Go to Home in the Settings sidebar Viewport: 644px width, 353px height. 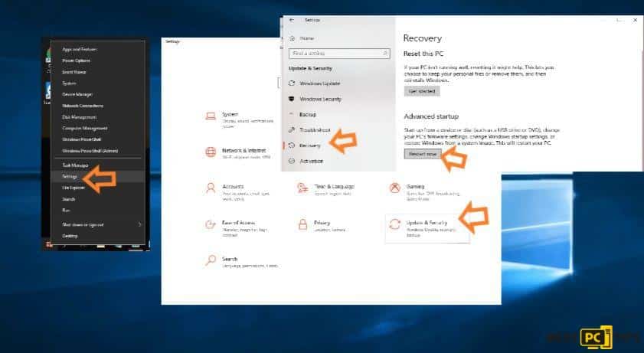pyautogui.click(x=307, y=38)
